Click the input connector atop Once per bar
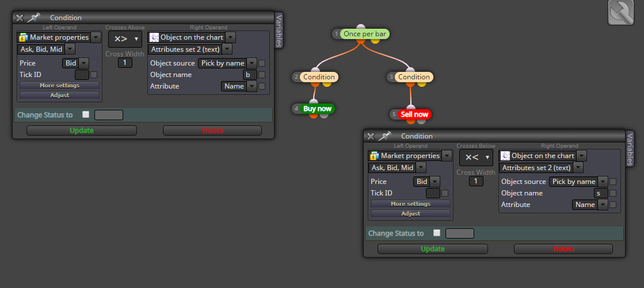644x288 pixels. coord(361,28)
